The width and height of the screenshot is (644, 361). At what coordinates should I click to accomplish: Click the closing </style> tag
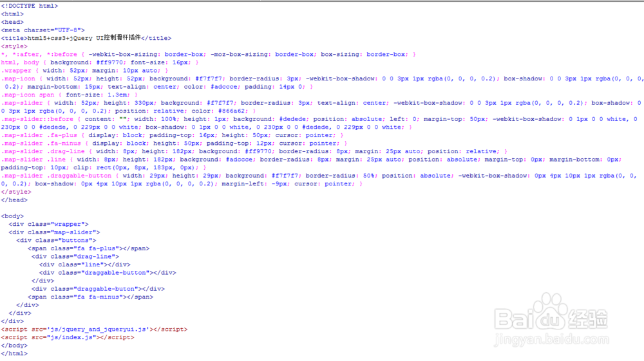(x=16, y=192)
